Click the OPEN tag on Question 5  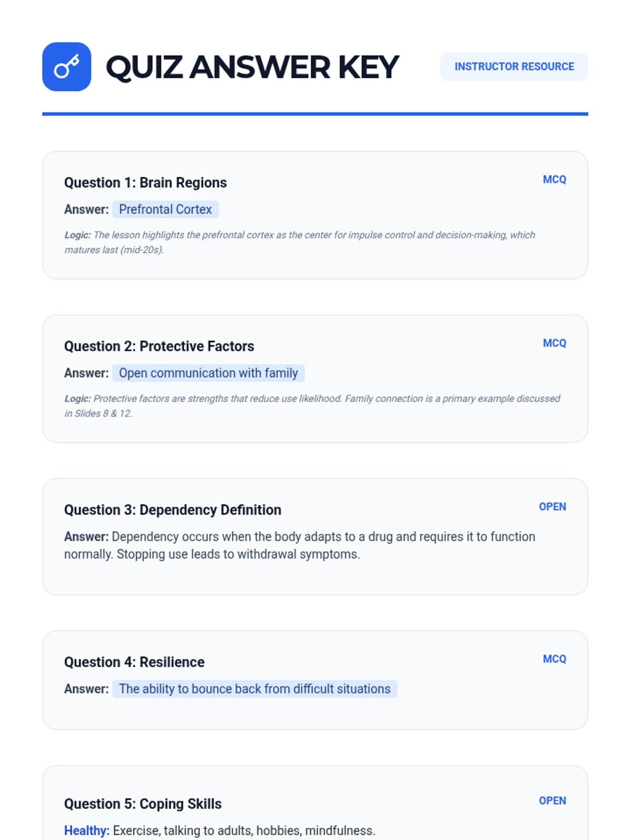(552, 801)
